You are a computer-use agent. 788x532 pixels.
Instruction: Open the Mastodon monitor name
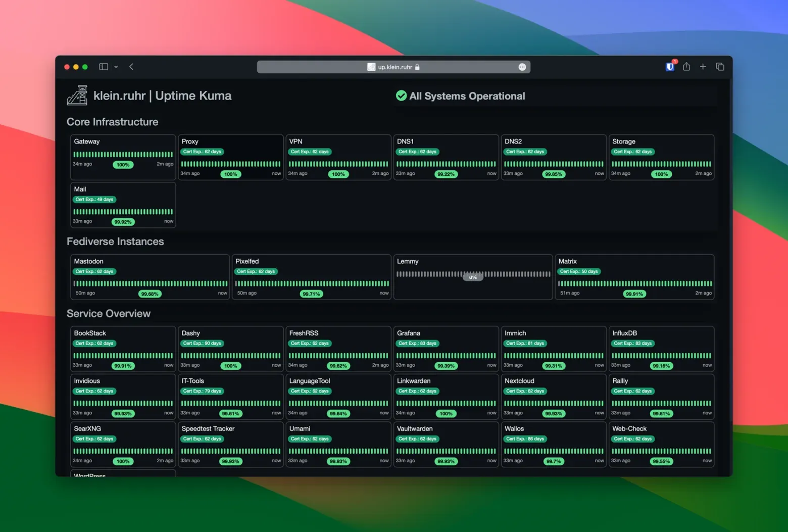coord(88,261)
